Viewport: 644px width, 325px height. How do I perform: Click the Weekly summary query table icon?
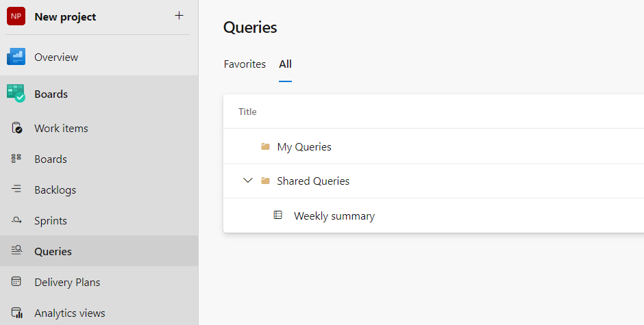coord(277,215)
